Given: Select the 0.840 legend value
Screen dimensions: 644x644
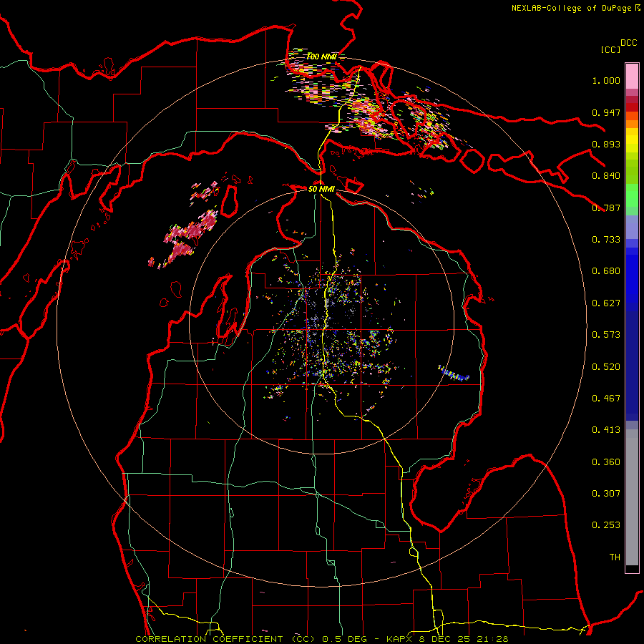Looking at the screenshot, I should point(606,176).
